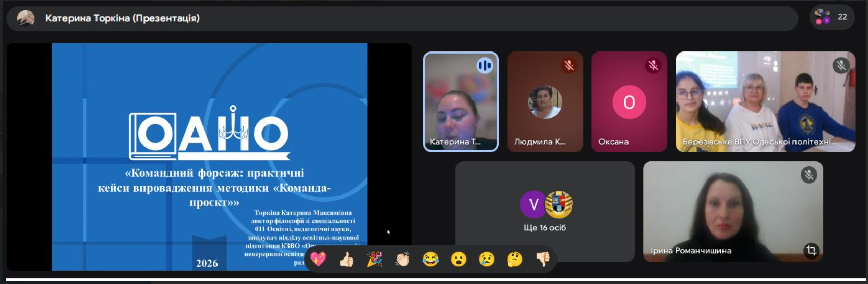Click muted mic icon on Оксана tile
The image size is (868, 284).
click(653, 65)
